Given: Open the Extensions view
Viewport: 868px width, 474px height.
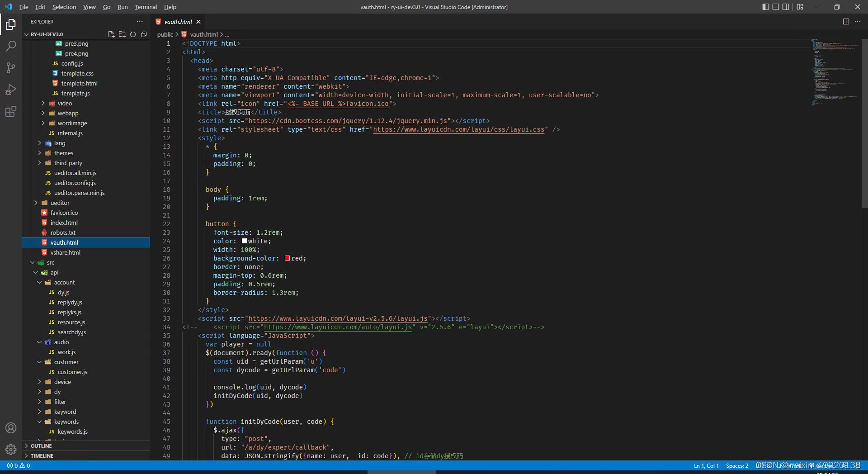Looking at the screenshot, I should [11, 111].
